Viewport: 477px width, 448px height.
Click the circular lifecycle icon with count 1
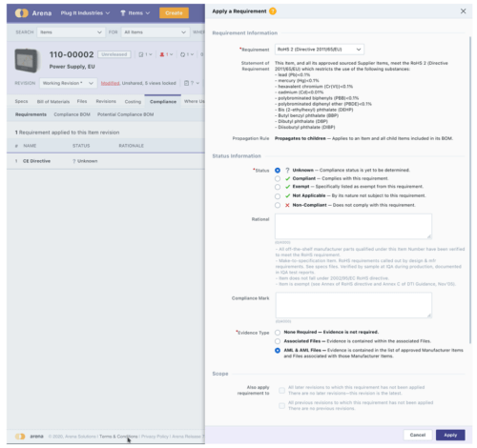pos(182,54)
